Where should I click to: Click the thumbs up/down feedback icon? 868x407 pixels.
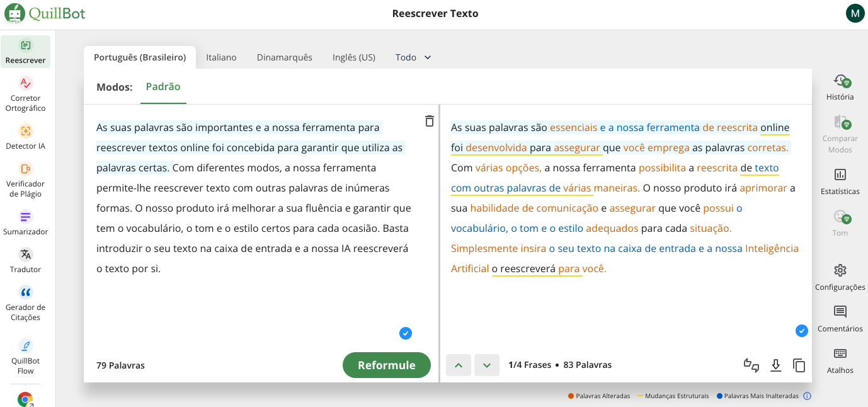(x=751, y=365)
